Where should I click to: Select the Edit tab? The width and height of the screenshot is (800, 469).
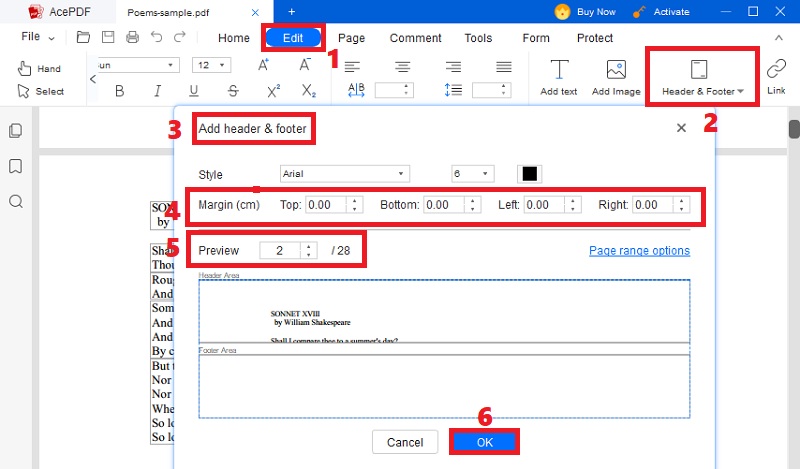coord(293,38)
